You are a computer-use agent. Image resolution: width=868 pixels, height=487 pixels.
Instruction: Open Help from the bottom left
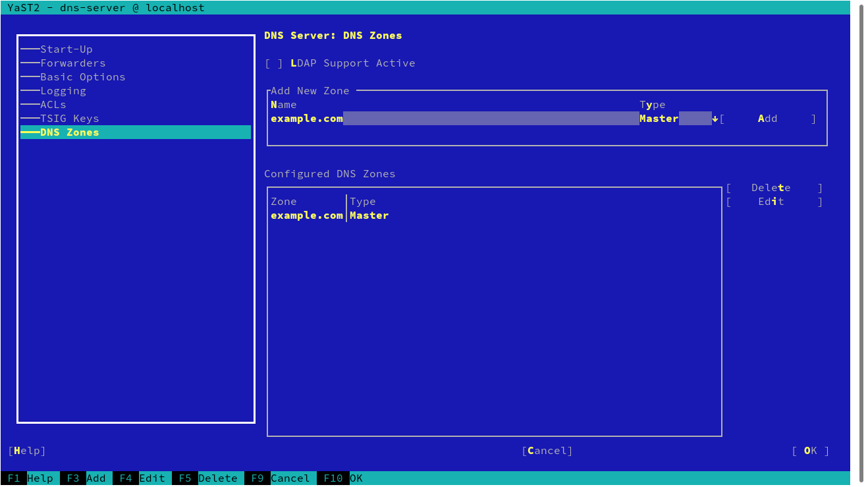coord(27,451)
